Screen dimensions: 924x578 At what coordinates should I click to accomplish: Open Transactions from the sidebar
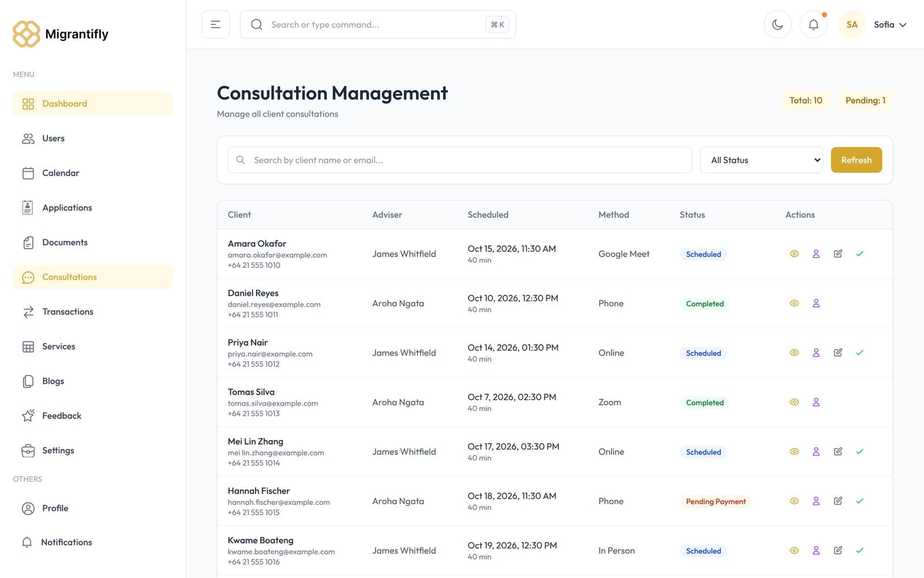coord(92,312)
